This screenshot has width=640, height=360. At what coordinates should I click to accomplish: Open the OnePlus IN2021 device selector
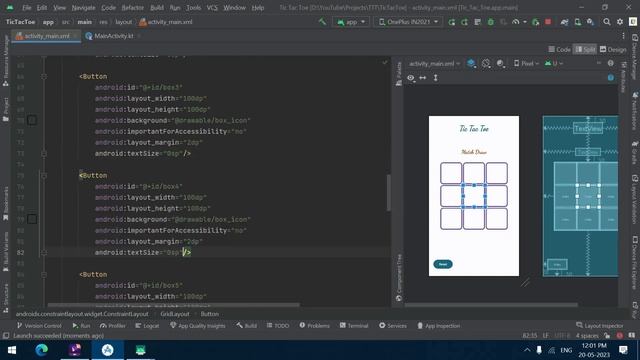tap(408, 22)
